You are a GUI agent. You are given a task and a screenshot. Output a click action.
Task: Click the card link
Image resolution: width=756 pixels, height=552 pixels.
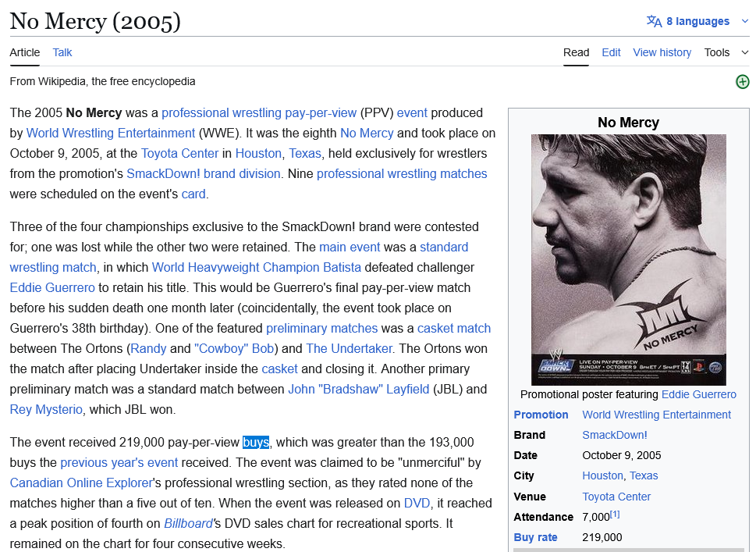[x=193, y=194]
